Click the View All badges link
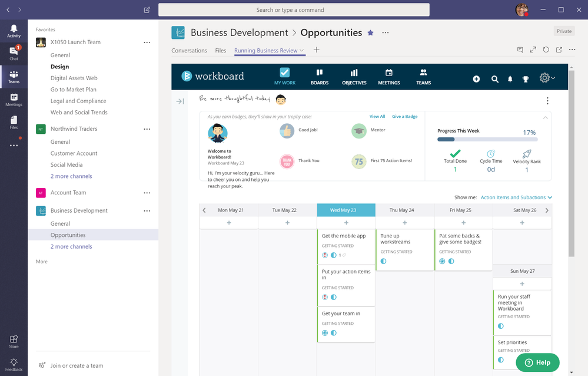This screenshot has width=588, height=376. [377, 117]
